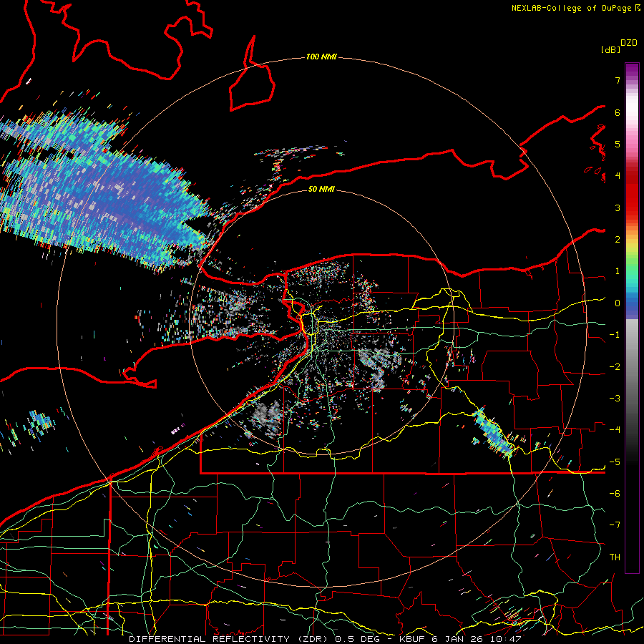Click the -5 value on color scale
The image size is (644, 644).
(615, 462)
